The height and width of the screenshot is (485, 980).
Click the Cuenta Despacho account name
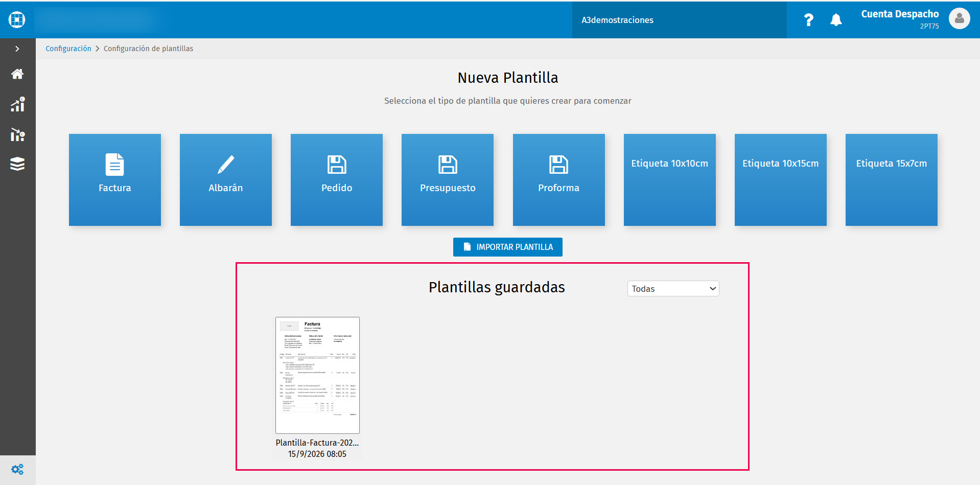coord(900,14)
